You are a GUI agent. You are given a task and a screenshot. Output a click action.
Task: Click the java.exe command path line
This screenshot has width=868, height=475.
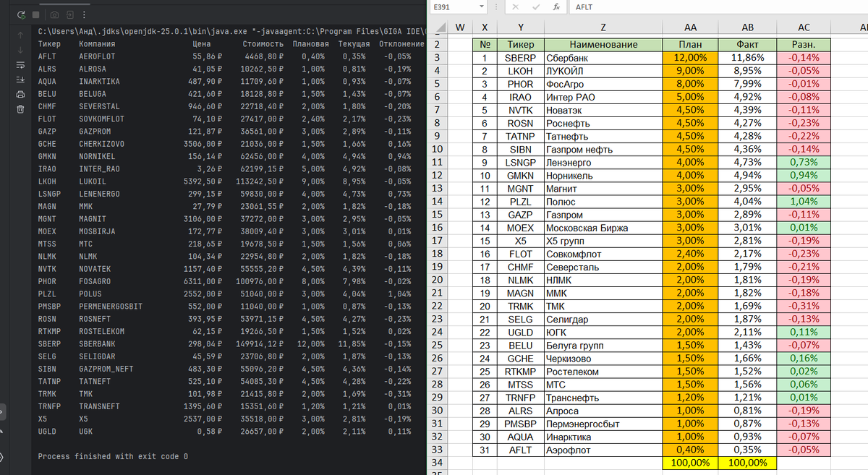(231, 31)
